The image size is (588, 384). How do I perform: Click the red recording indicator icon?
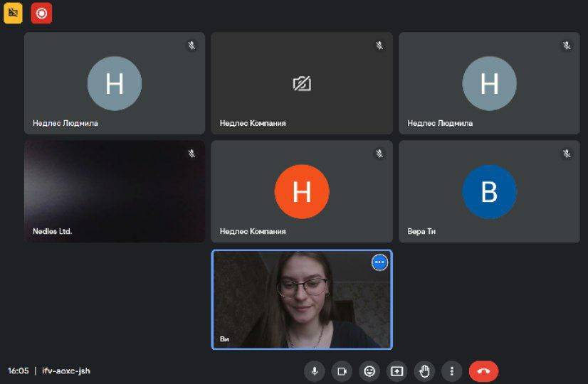41,13
